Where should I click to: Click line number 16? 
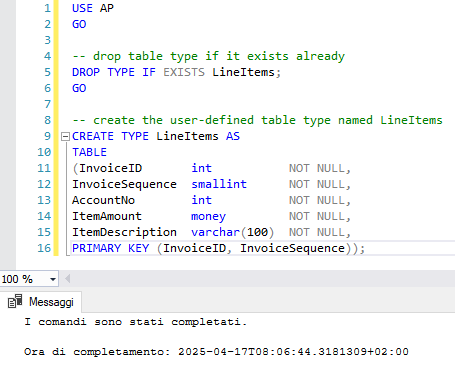tap(44, 248)
